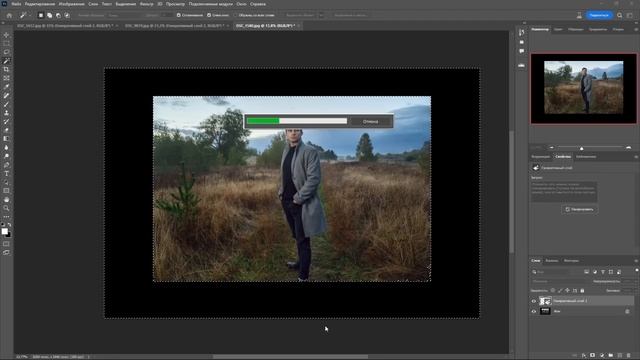Delete layer with the trash icon
This screenshot has width=640, height=360.
pyautogui.click(x=629, y=356)
